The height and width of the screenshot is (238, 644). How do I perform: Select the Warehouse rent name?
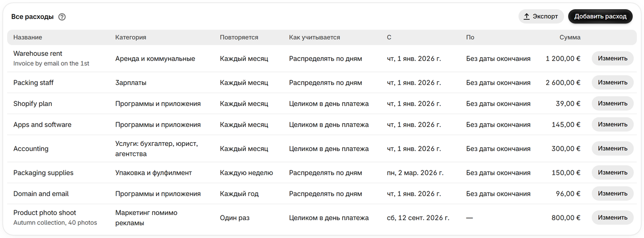click(38, 53)
